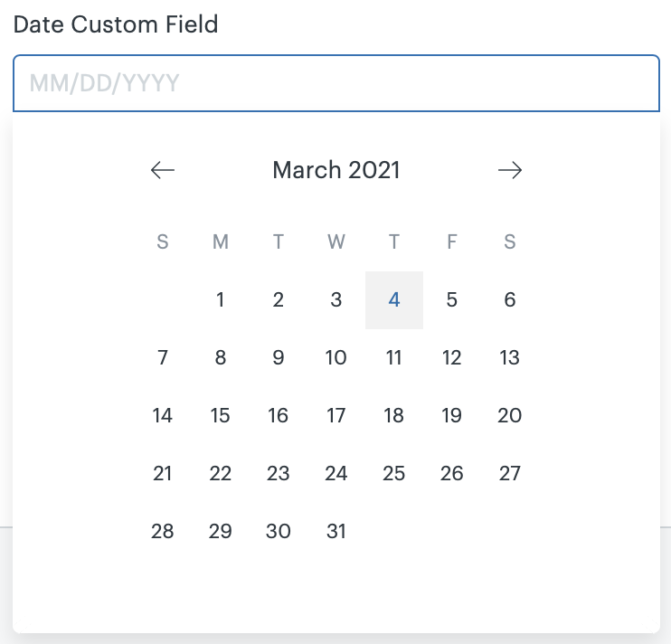Pick the 21st of March

(163, 474)
